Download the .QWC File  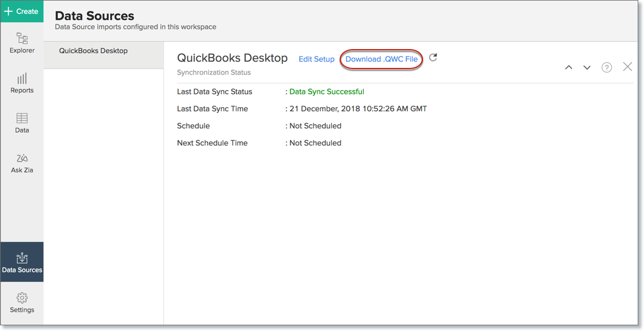coord(381,58)
